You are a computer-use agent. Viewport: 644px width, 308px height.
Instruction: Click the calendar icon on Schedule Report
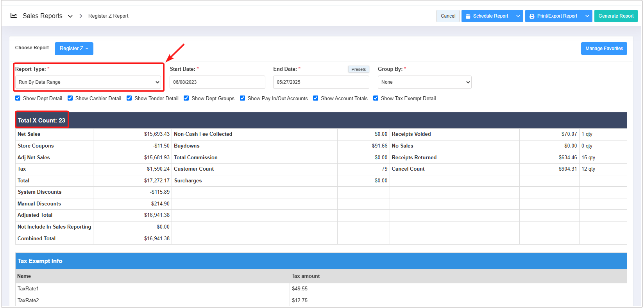click(468, 16)
